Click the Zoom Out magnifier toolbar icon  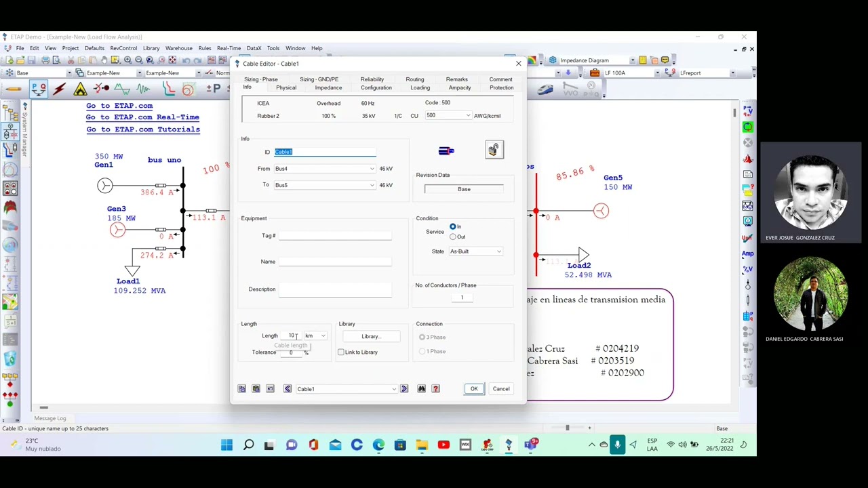pos(138,60)
